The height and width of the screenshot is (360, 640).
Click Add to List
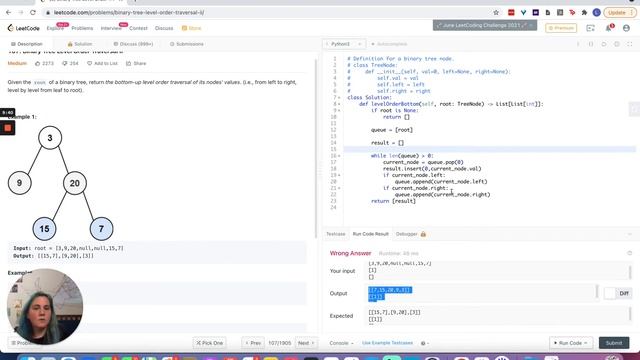[x=102, y=63]
